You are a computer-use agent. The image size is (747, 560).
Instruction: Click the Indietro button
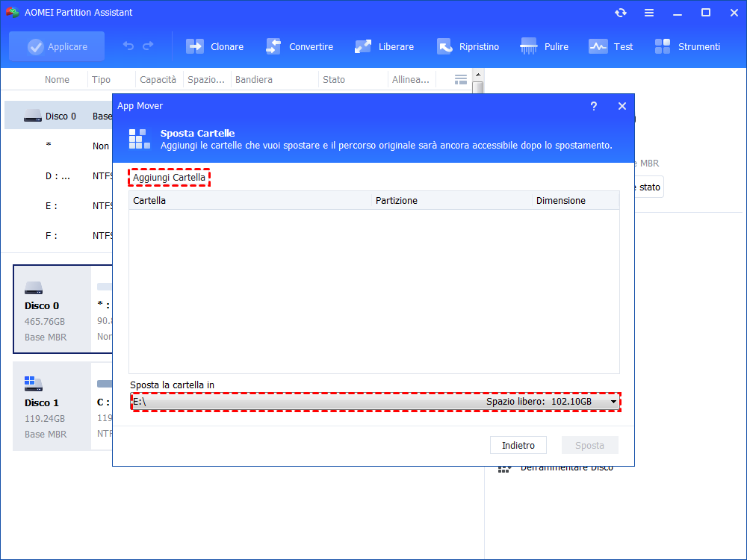pos(518,445)
